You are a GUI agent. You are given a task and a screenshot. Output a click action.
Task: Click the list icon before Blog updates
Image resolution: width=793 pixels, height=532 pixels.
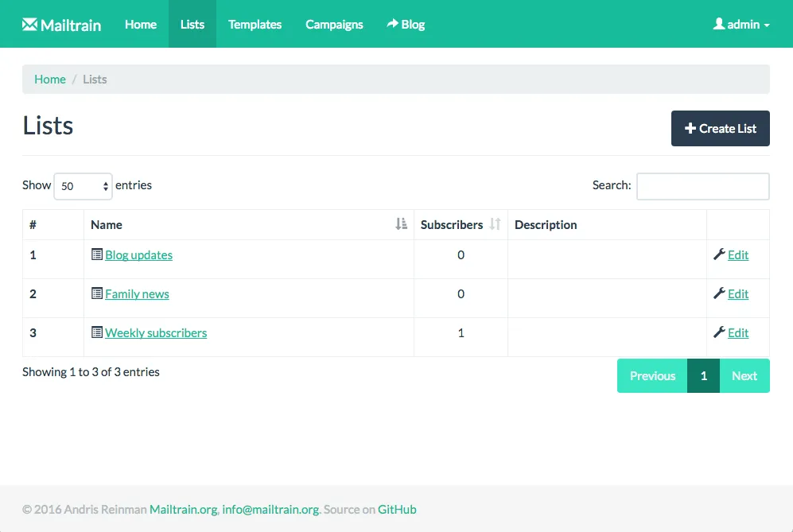97,254
